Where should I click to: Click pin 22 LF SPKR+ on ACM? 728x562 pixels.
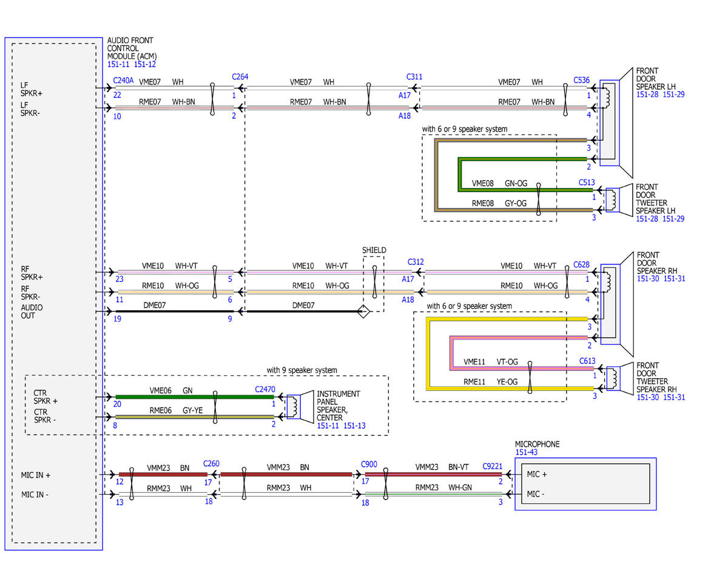117,96
